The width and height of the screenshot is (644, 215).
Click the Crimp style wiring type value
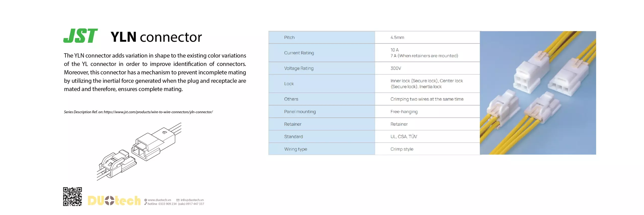pos(402,149)
